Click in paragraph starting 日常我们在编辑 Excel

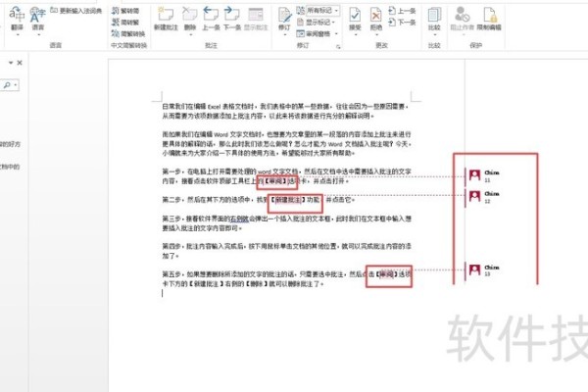[x=286, y=111]
